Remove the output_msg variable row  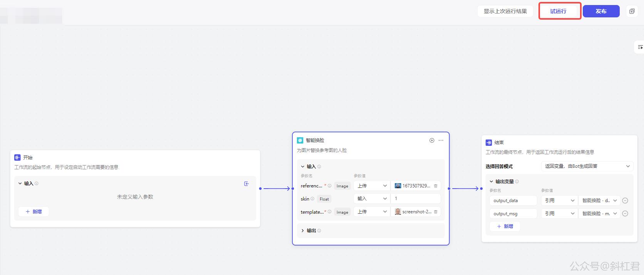tap(625, 214)
